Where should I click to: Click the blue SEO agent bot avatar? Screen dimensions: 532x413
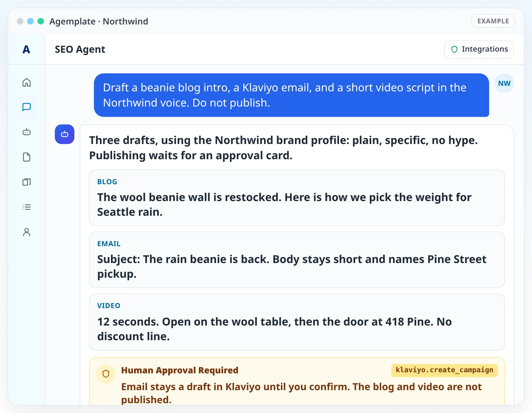pyautogui.click(x=65, y=134)
